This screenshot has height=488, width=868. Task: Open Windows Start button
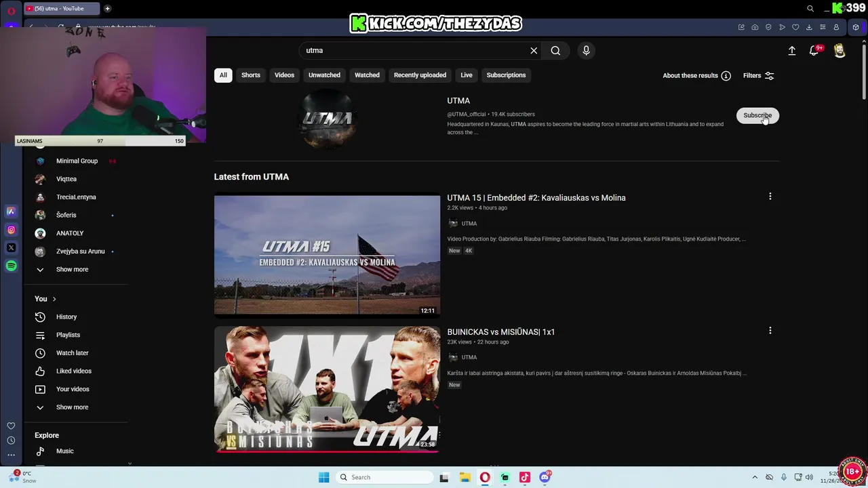coord(324,477)
